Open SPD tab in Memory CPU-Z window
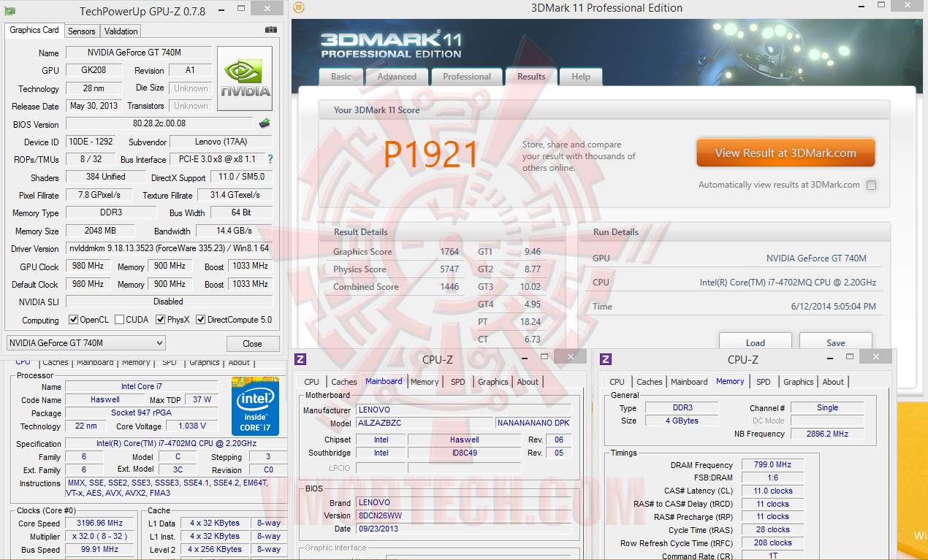This screenshot has width=928, height=560. [764, 382]
